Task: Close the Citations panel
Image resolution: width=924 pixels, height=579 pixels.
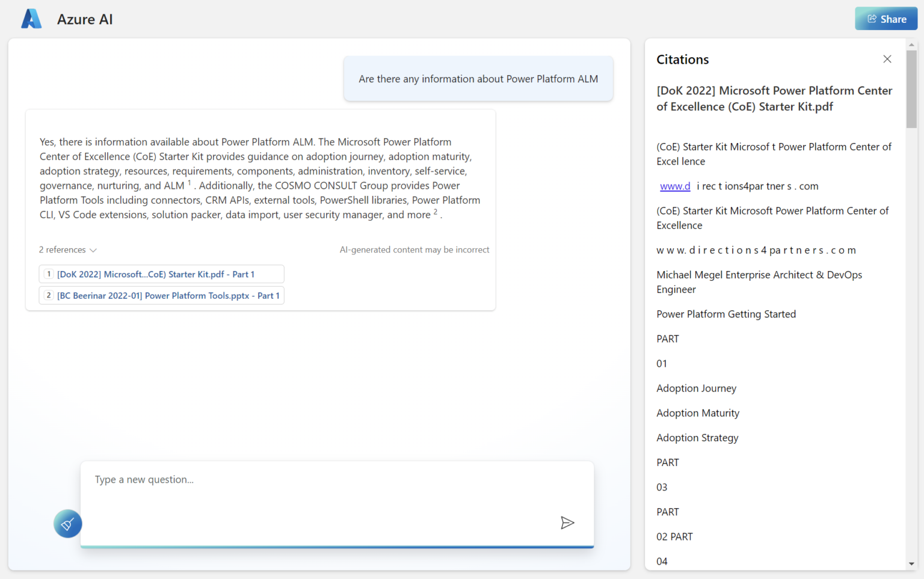Action: tap(887, 59)
